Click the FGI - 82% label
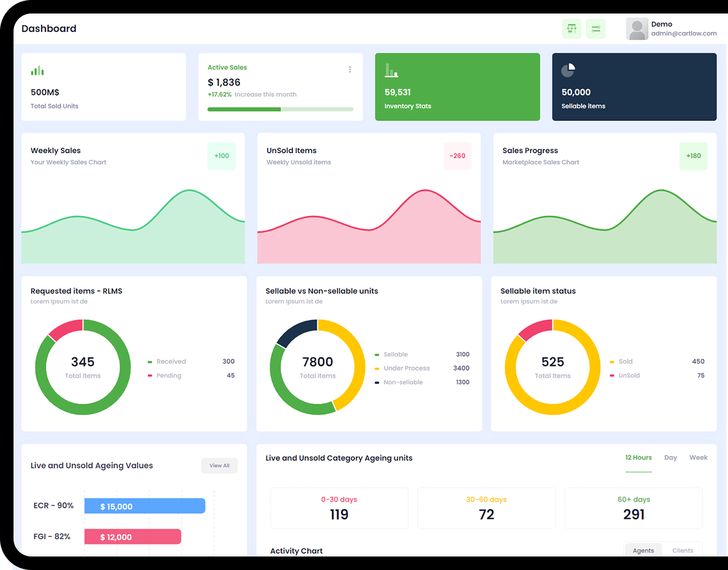728x570 pixels. pyautogui.click(x=52, y=537)
